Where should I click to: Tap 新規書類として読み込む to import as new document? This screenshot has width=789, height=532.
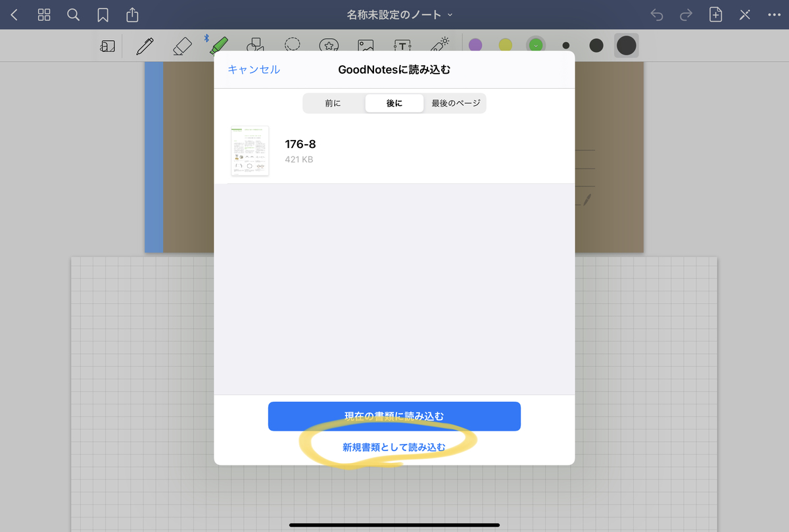(394, 447)
